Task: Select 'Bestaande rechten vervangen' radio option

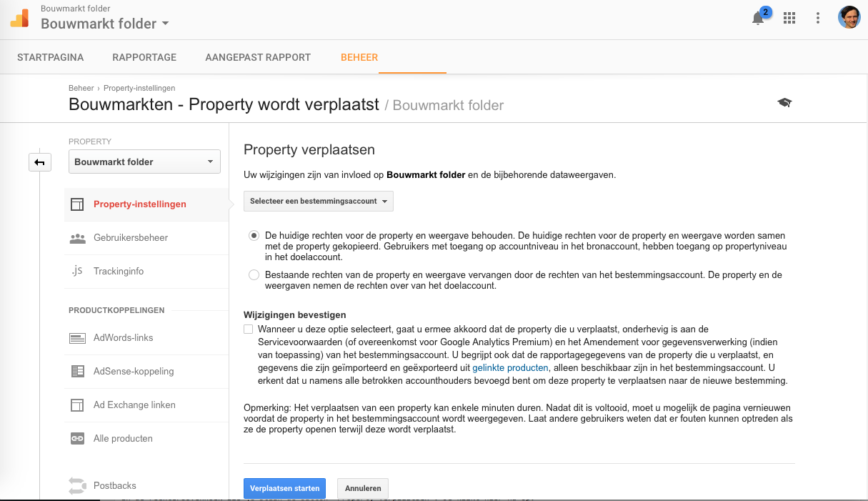Action: tap(254, 275)
